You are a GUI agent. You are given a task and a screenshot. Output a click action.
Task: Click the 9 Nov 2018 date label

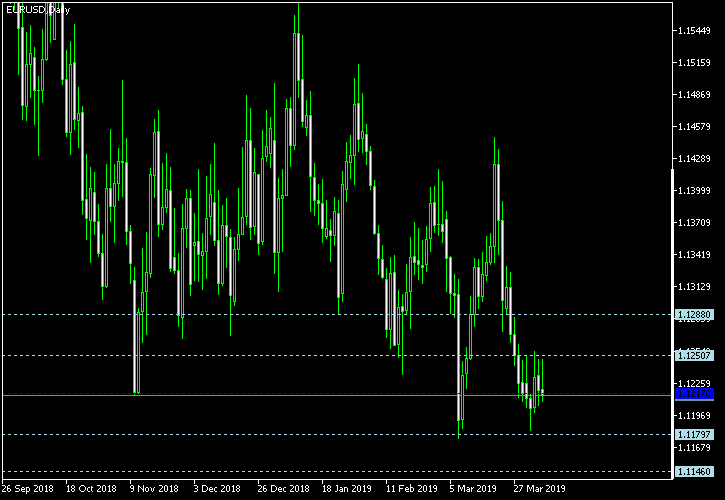point(154,488)
